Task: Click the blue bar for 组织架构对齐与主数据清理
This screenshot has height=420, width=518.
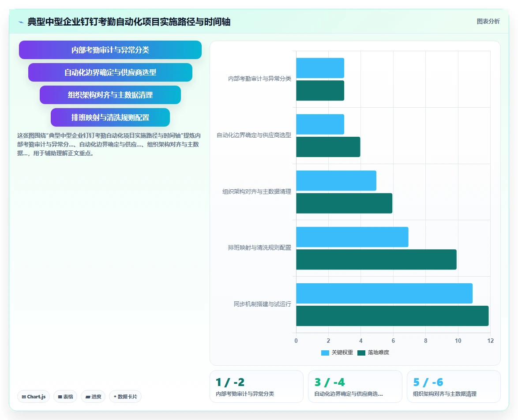Action: click(336, 181)
